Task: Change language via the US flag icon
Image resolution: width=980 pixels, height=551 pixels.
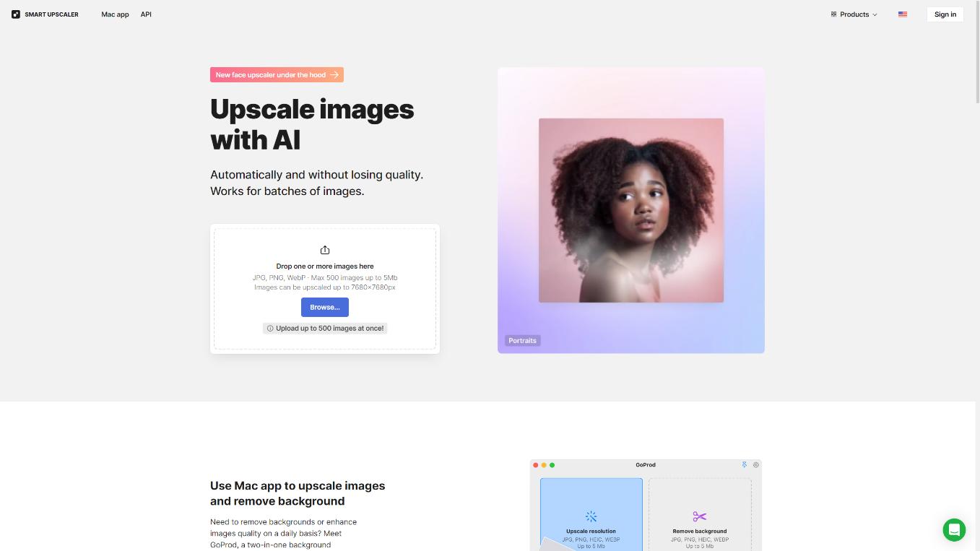Action: click(903, 14)
